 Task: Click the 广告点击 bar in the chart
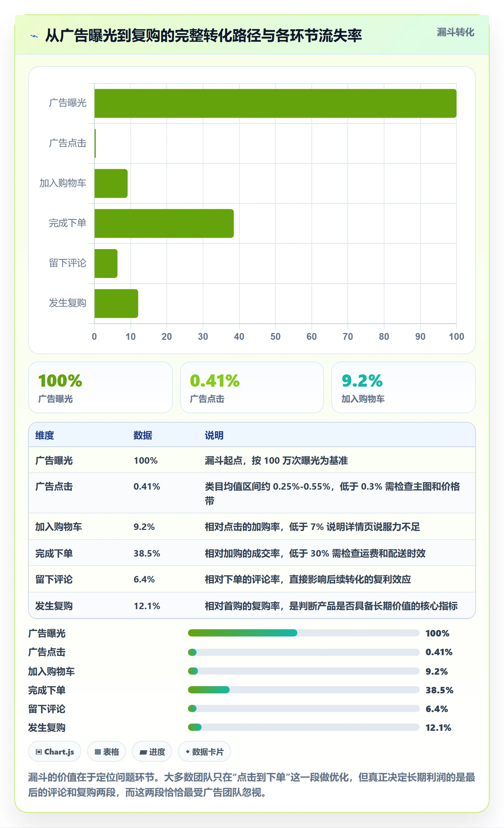coord(95,143)
